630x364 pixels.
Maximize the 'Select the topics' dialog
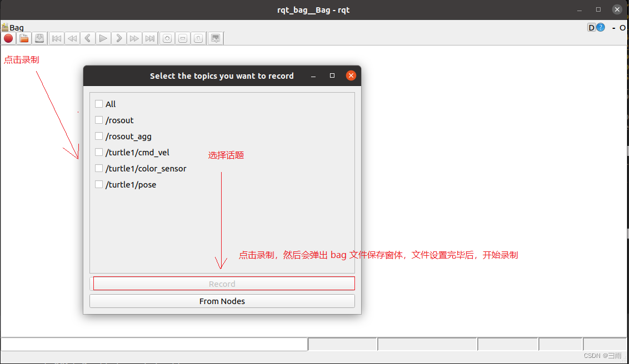[332, 75]
